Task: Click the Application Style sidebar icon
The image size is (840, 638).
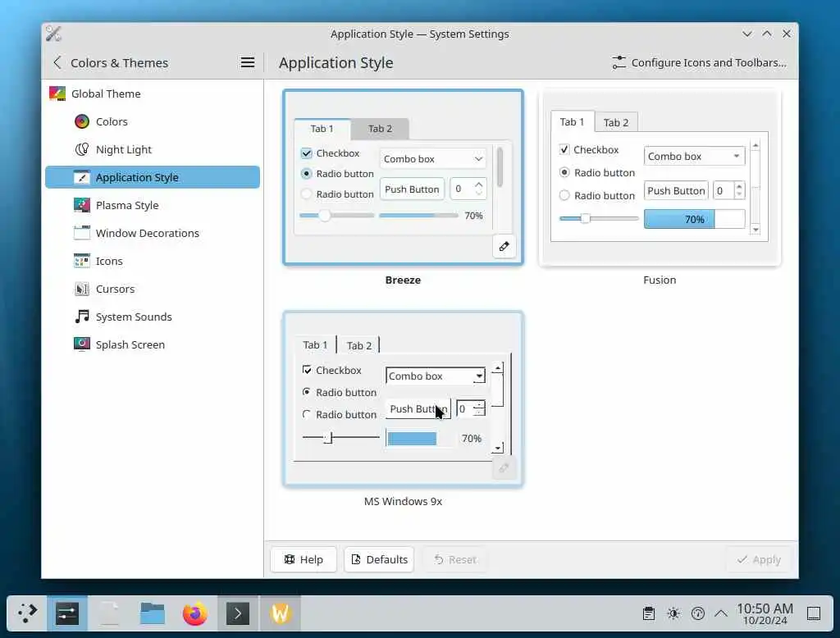Action: pos(81,177)
